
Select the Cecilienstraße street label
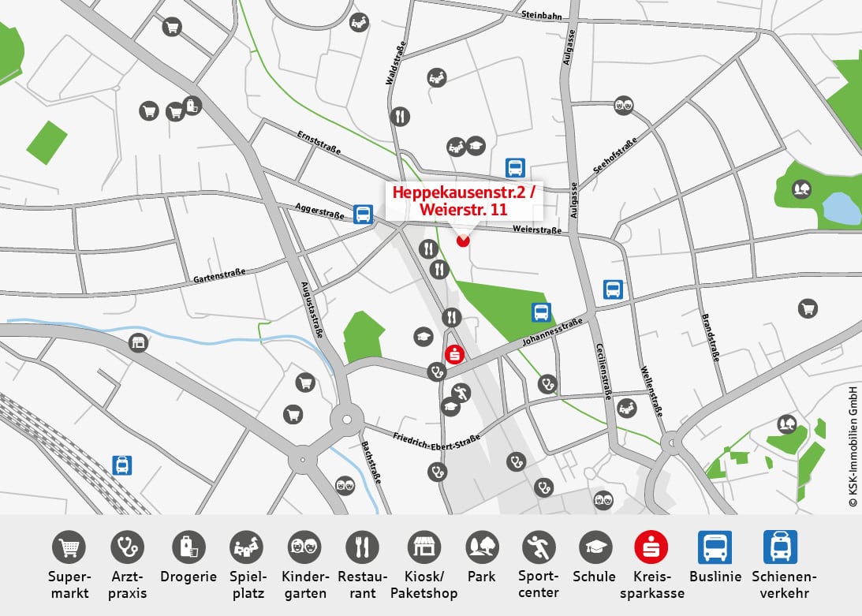603,371
